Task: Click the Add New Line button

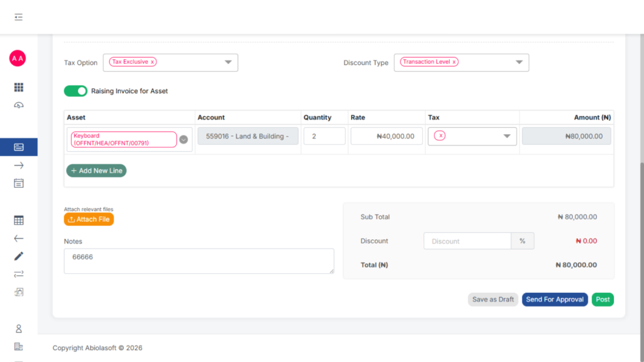Action: tap(96, 171)
